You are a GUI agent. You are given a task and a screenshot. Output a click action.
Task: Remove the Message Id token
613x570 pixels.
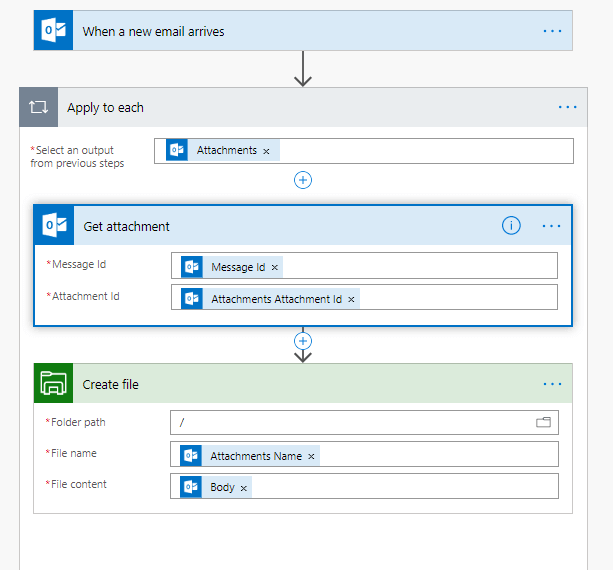coord(275,267)
